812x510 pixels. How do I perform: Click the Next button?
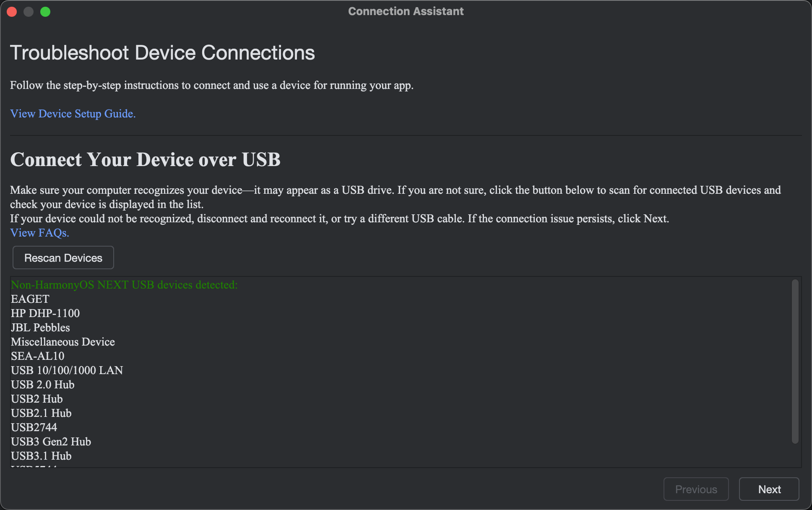[769, 489]
